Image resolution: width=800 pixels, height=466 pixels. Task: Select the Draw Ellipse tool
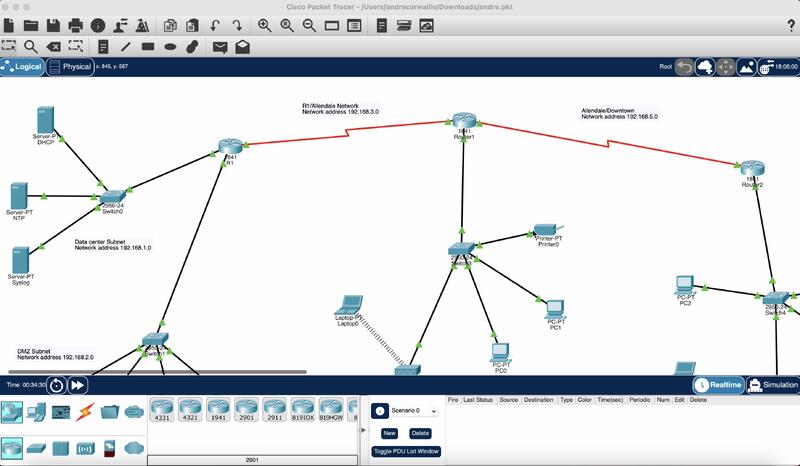(x=170, y=47)
